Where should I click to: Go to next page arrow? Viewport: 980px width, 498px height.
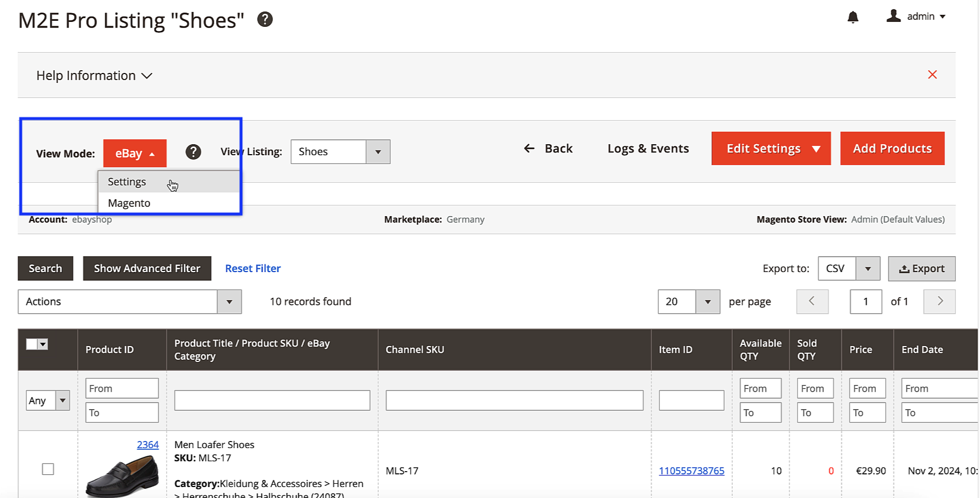pos(939,302)
